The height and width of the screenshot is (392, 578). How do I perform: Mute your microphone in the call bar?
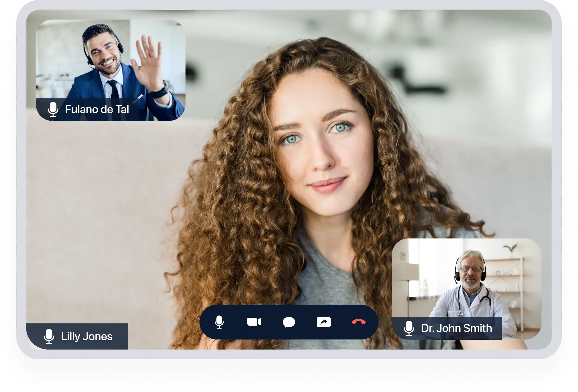point(219,322)
